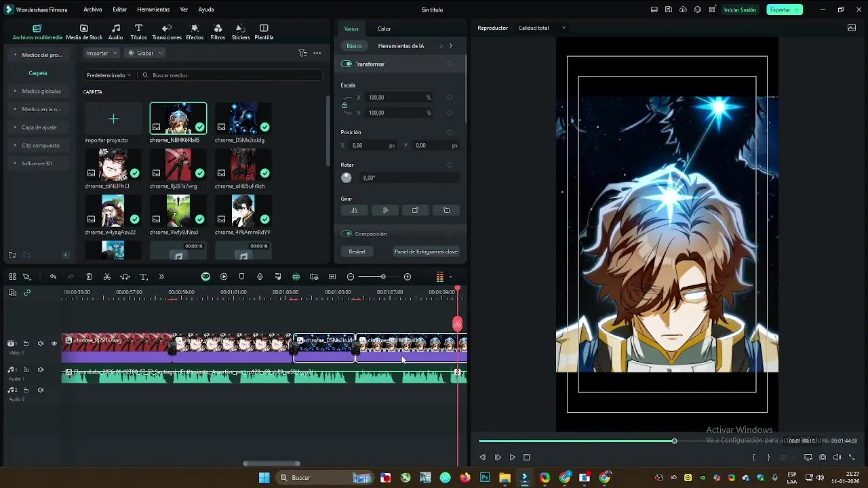
Task: Open the Archivo menu
Action: tap(93, 9)
